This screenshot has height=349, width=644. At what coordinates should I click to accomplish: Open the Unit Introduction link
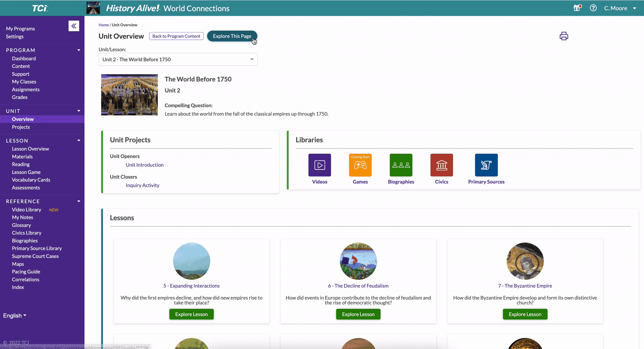[145, 165]
